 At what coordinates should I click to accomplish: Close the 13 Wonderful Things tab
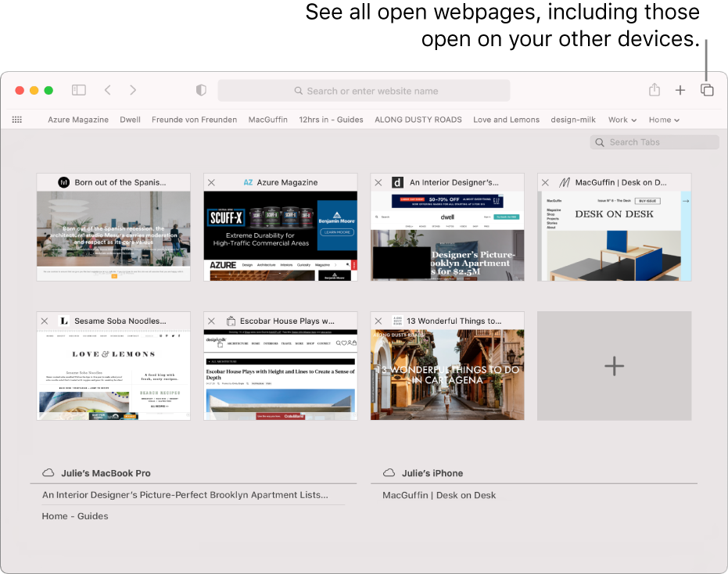pos(378,321)
